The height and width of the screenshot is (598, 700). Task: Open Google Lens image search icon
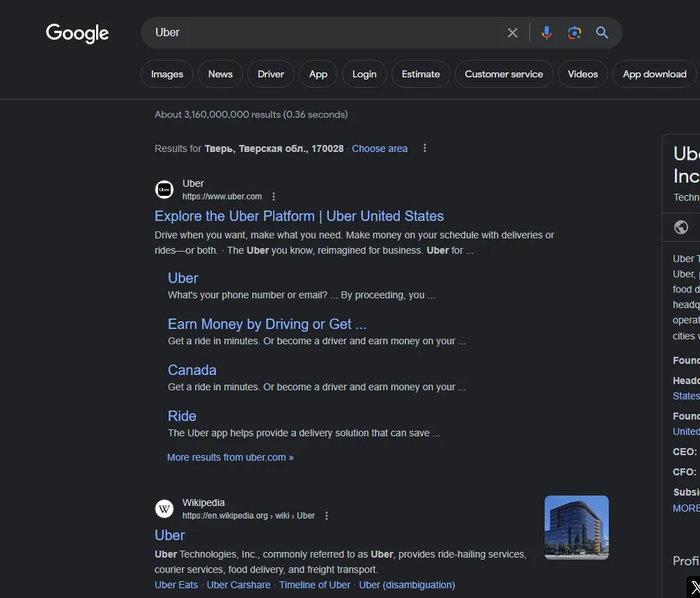tap(574, 33)
